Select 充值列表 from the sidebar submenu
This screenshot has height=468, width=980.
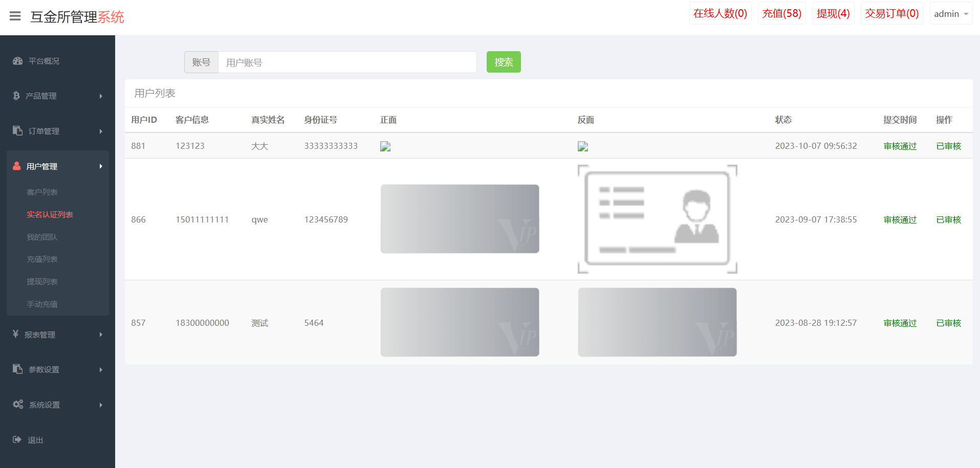coord(42,259)
